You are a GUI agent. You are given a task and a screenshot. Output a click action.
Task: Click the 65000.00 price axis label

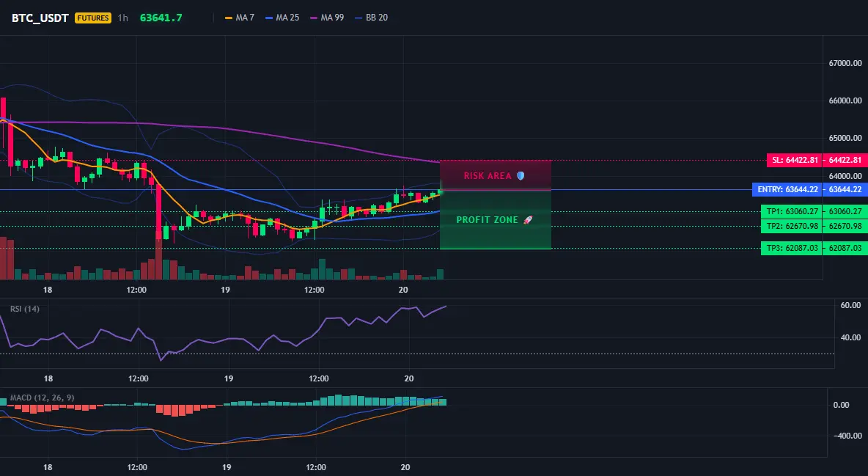click(845, 138)
